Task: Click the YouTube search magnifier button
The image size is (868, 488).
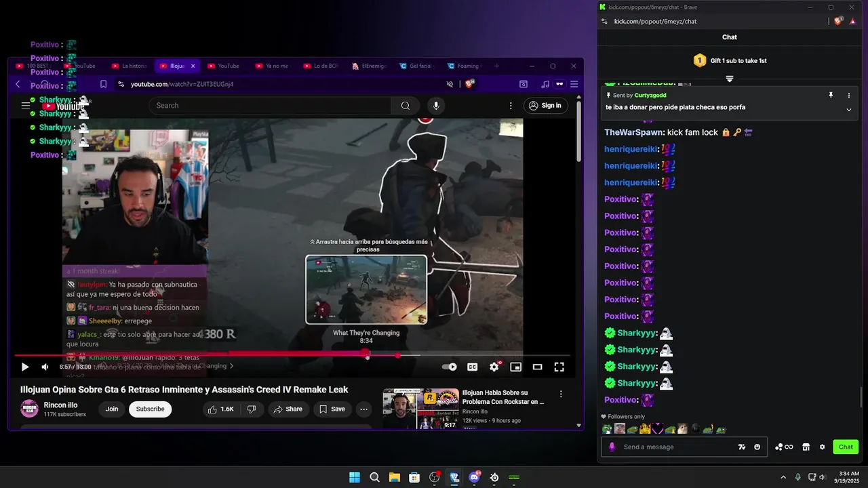Action: point(405,105)
